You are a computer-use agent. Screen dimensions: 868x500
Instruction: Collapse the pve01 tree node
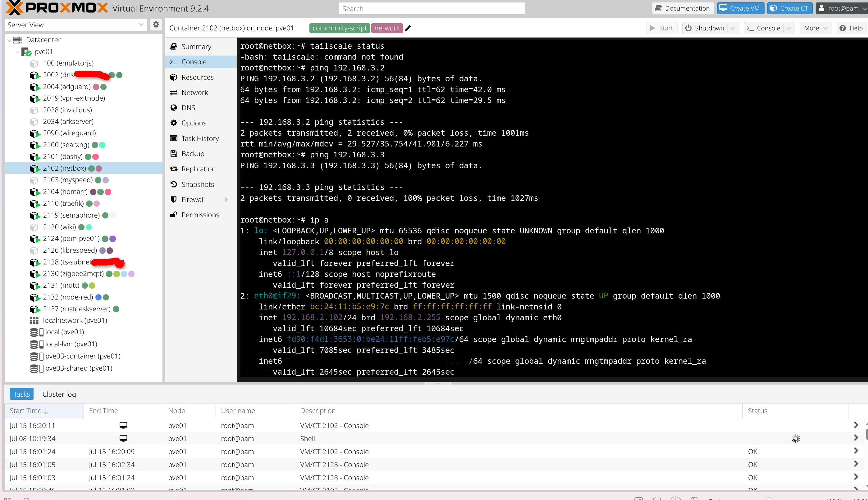17,52
